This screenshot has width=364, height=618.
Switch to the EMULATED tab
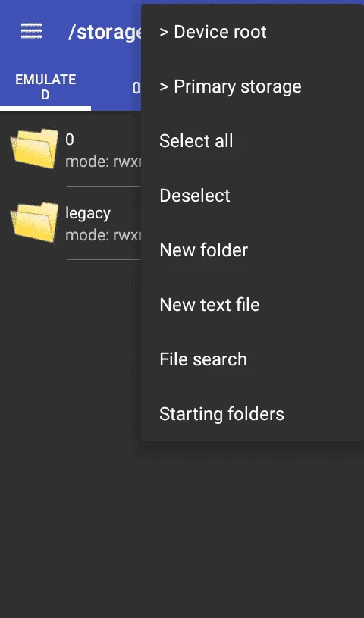(x=45, y=87)
